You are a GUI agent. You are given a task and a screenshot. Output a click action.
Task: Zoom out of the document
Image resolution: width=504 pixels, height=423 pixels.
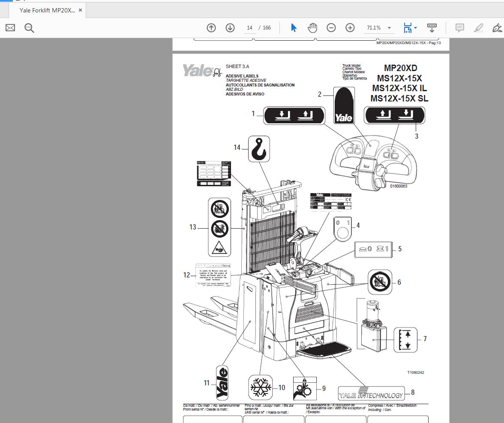pos(331,27)
